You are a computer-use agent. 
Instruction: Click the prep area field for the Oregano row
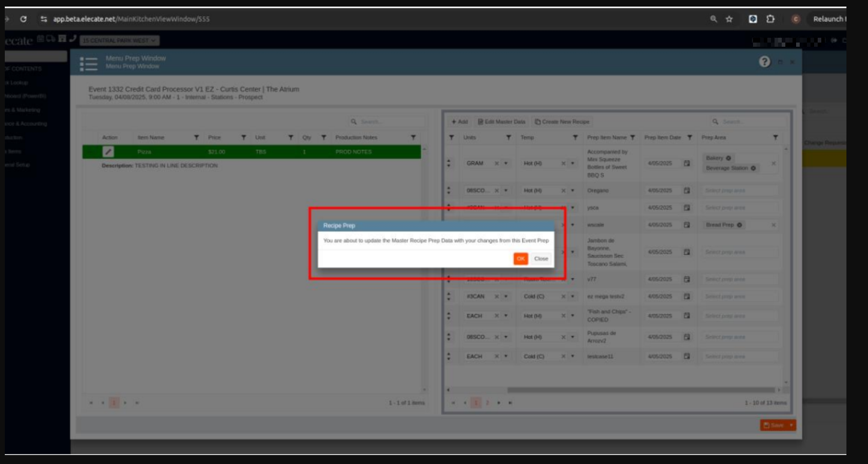point(740,191)
